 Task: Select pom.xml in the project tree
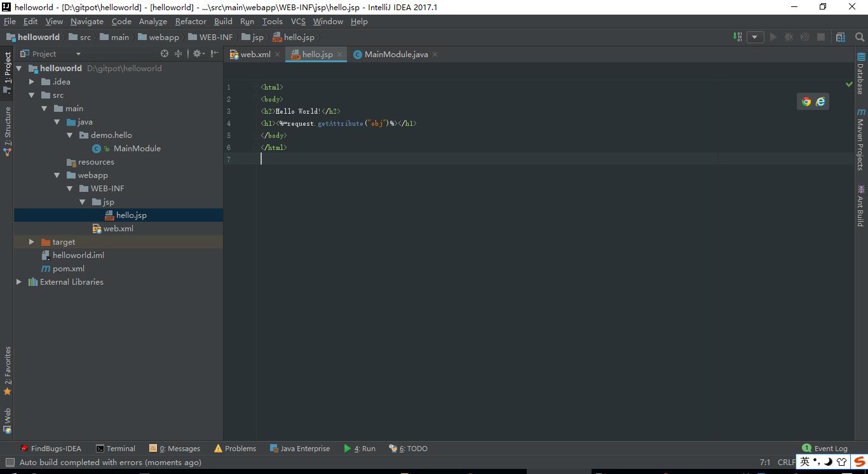[x=69, y=269]
